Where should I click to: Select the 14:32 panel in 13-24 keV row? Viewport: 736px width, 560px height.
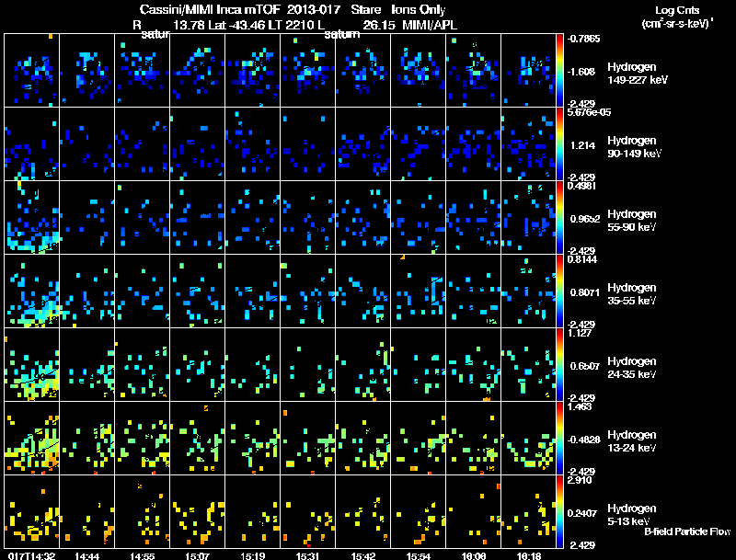pyautogui.click(x=31, y=438)
